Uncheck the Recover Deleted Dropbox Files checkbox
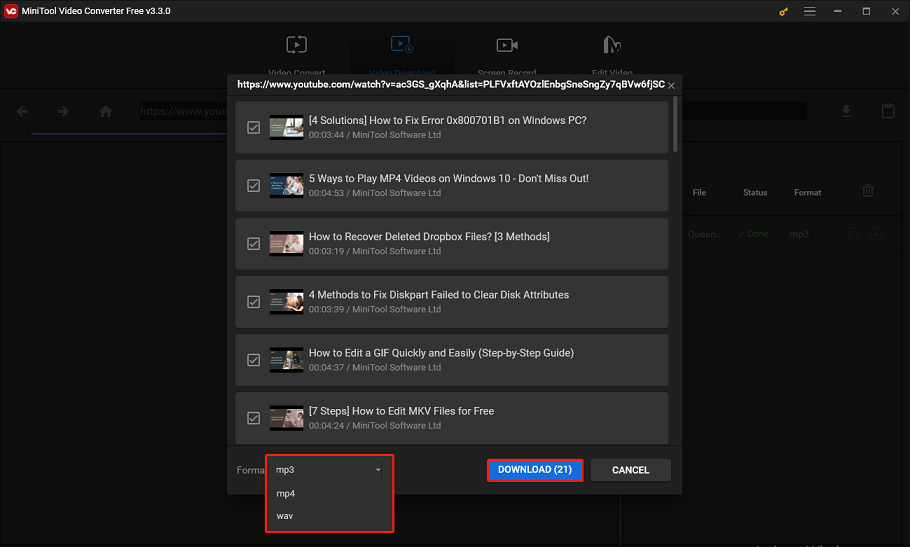Viewport: 910px width, 547px height. point(254,244)
